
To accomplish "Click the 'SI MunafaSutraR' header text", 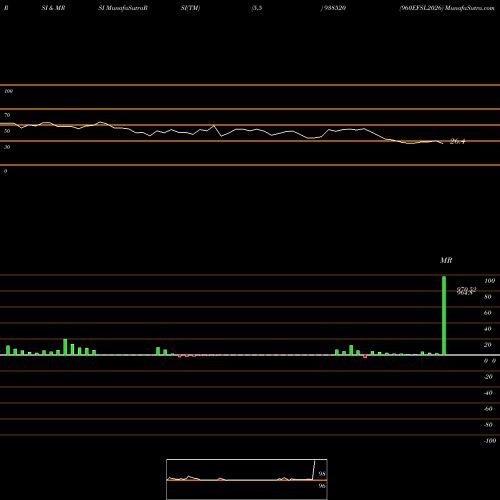I will coord(123,8).
